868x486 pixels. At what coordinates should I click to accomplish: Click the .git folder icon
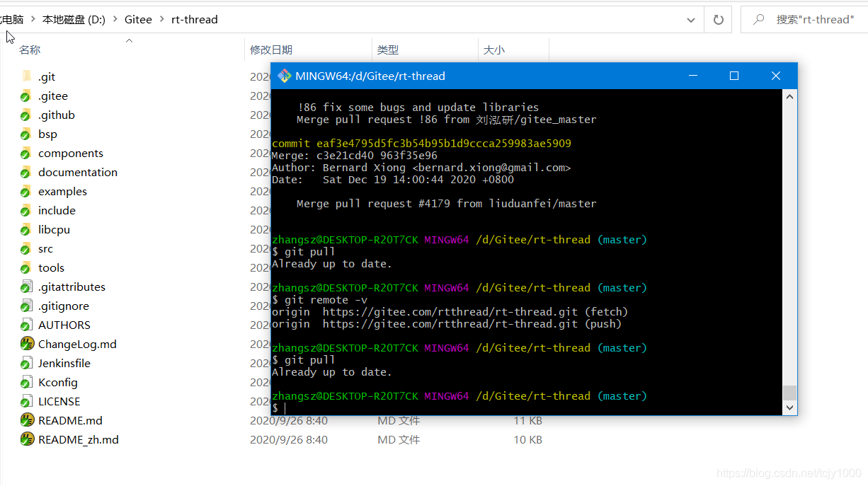click(x=27, y=76)
